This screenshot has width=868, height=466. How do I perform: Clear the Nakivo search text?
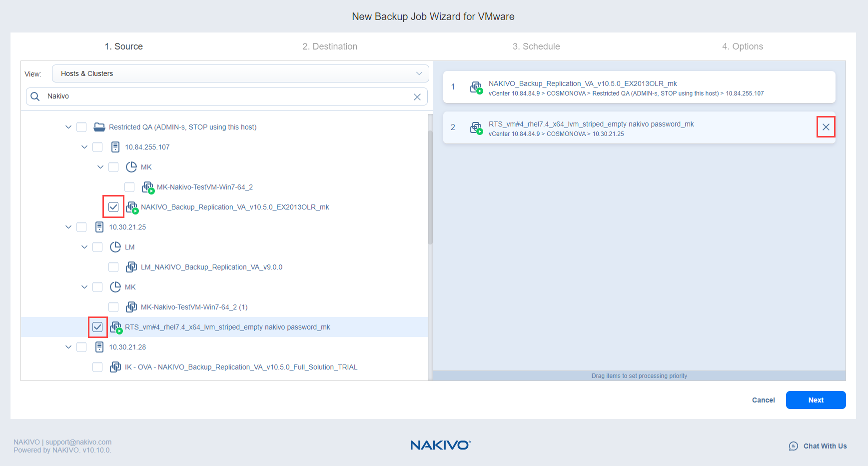pyautogui.click(x=417, y=97)
